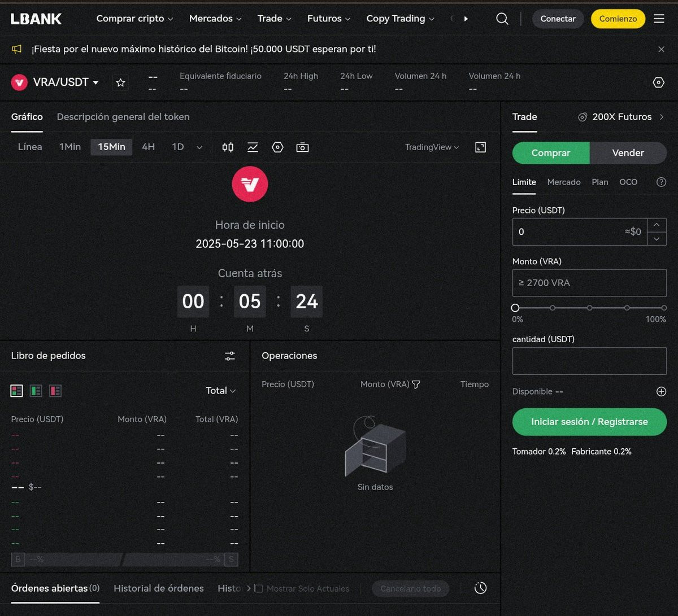Select the Mercado order type tab
The width and height of the screenshot is (678, 616).
[x=563, y=182]
